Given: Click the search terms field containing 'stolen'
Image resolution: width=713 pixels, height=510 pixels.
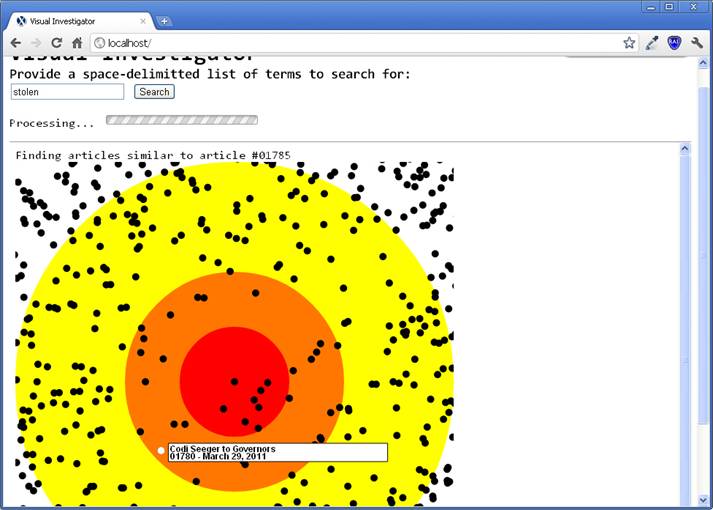Looking at the screenshot, I should pos(67,92).
